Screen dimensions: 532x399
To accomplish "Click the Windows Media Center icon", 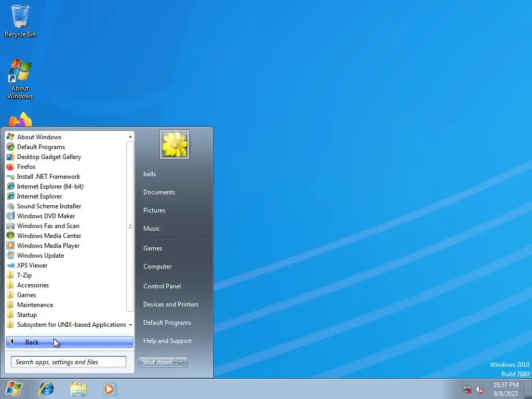I will coord(10,235).
